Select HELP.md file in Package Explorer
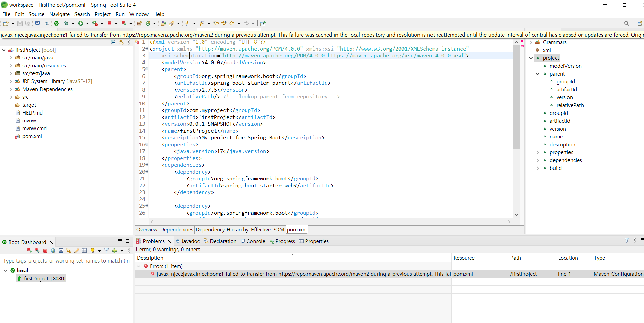This screenshot has width=644, height=323. tap(32, 113)
